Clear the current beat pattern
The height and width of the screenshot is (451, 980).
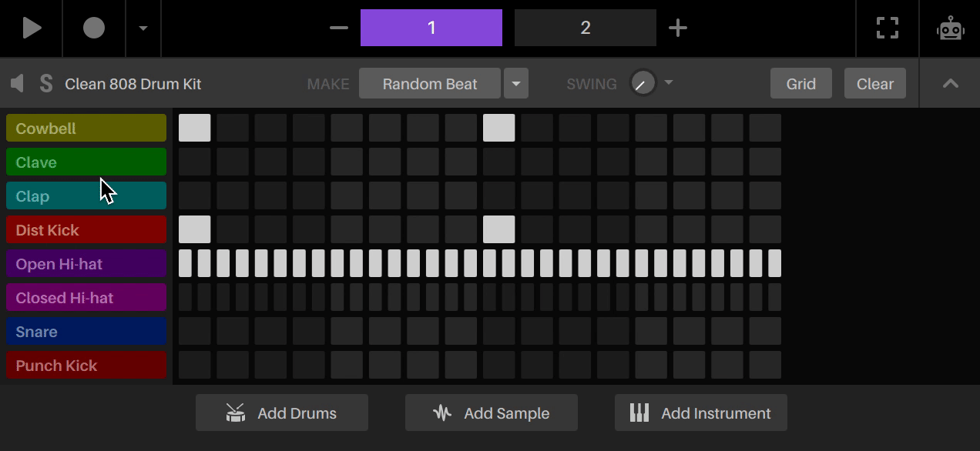(874, 83)
